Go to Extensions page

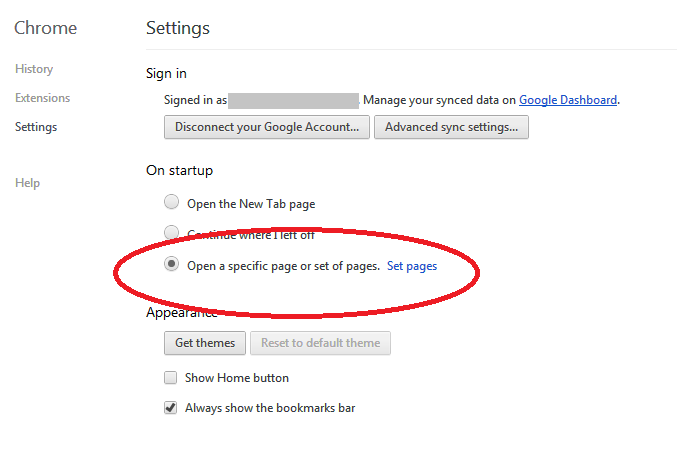(x=42, y=98)
